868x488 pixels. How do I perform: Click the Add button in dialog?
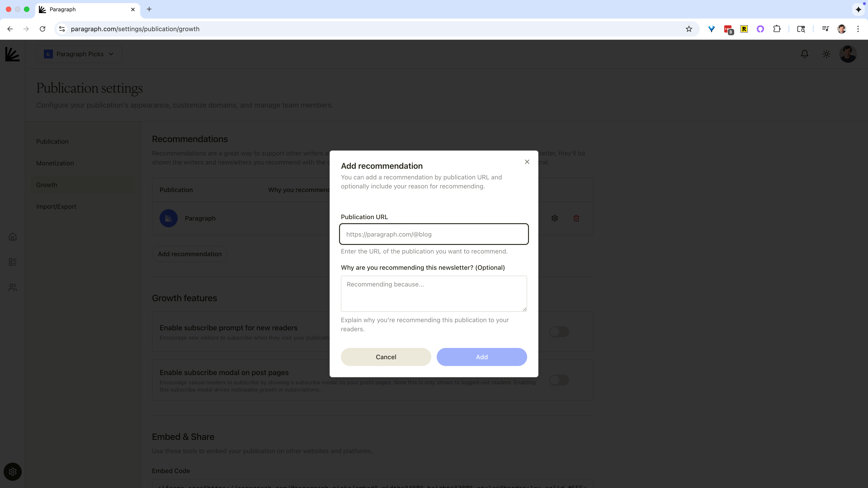[481, 357]
